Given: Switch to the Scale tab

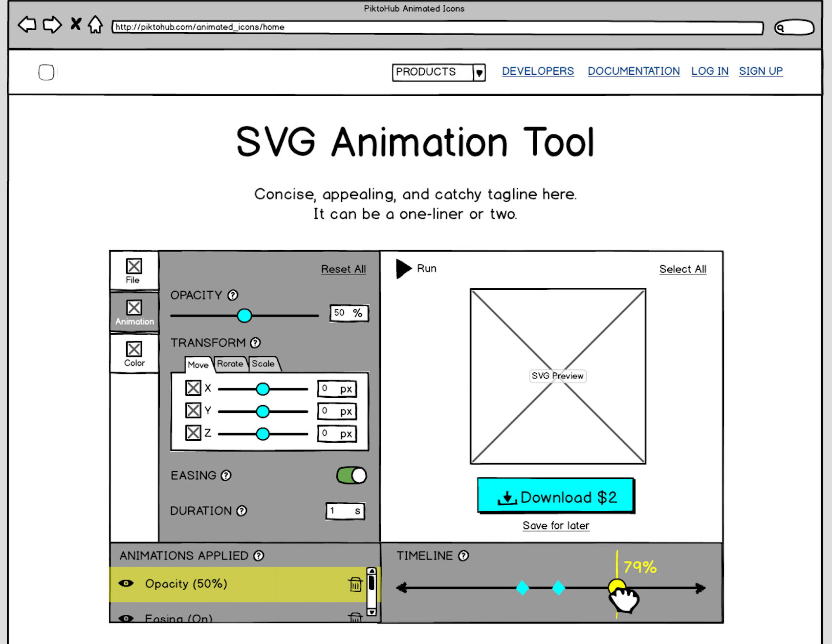Looking at the screenshot, I should pos(263,364).
